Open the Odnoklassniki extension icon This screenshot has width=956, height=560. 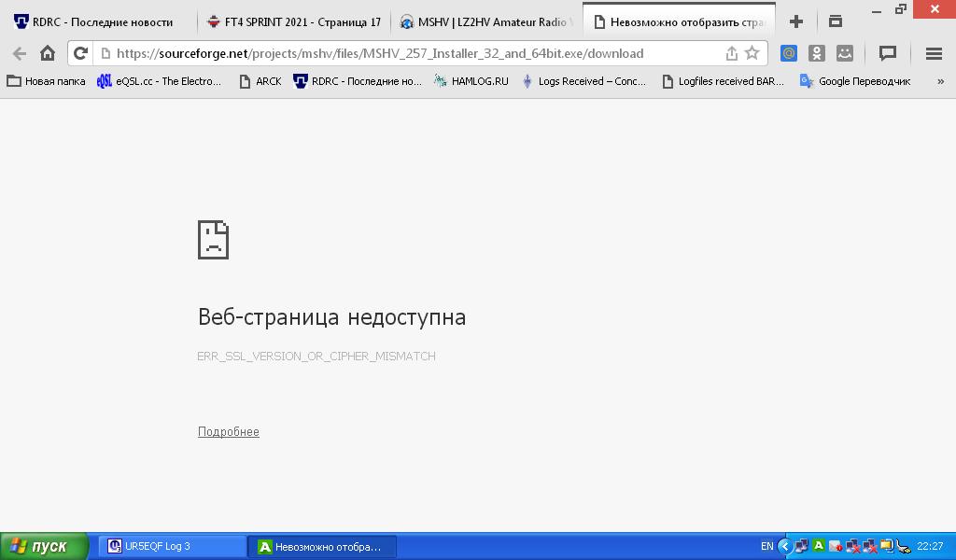click(x=817, y=53)
